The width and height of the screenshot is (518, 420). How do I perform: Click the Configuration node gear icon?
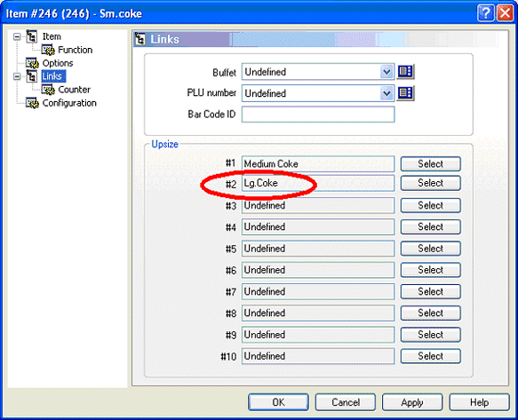click(x=32, y=103)
